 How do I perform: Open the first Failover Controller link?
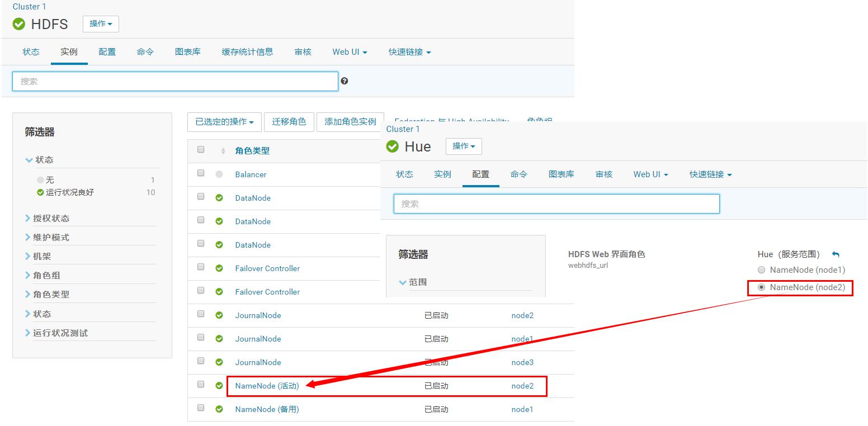267,268
